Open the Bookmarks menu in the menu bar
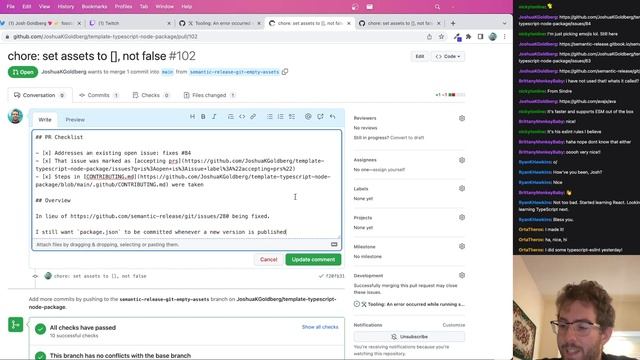The width and height of the screenshot is (640, 360). [x=94, y=7]
